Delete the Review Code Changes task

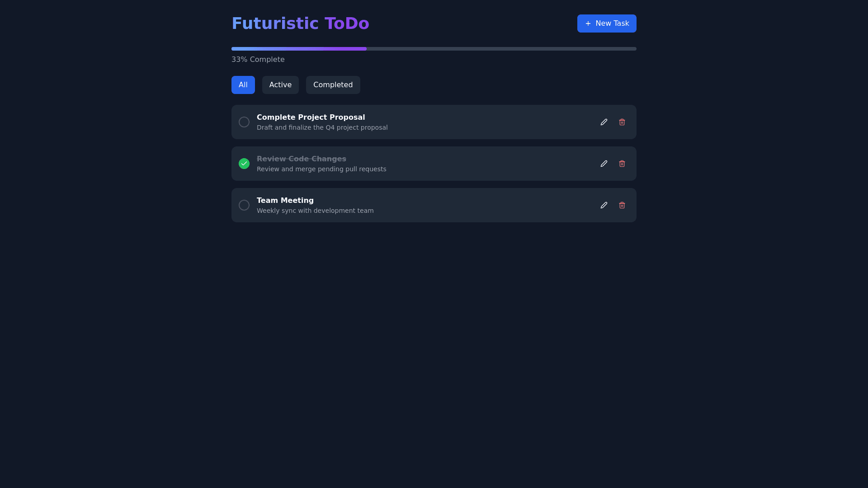622,164
